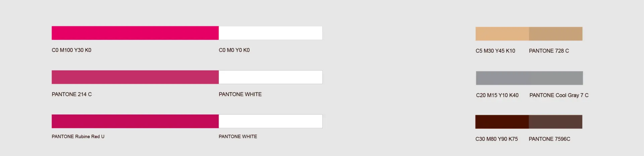Click the PANTONE 7596C brown swatch
The height and width of the screenshot is (156, 644).
[x=555, y=122]
